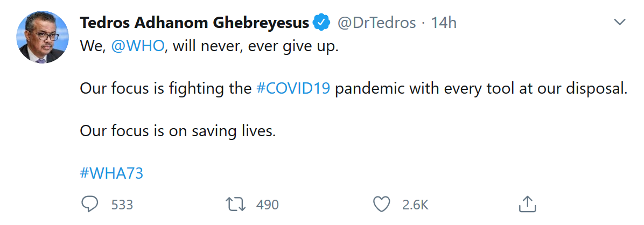Image resolution: width=644 pixels, height=225 pixels.
Task: Click the "Our focus is on saving lives" line
Action: tap(178, 131)
